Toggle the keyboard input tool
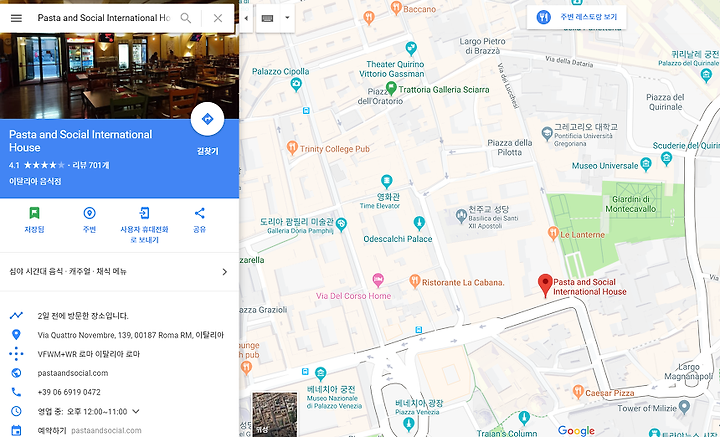This screenshot has width=720, height=437. coord(267,18)
